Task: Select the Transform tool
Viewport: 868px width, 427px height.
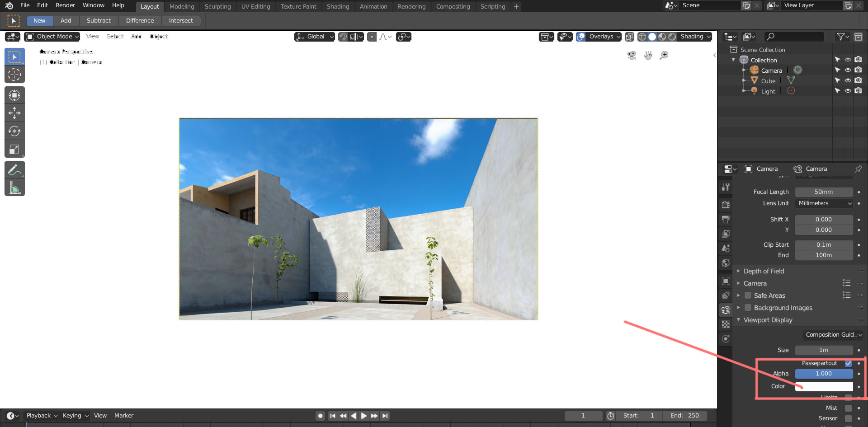Action: click(x=14, y=95)
